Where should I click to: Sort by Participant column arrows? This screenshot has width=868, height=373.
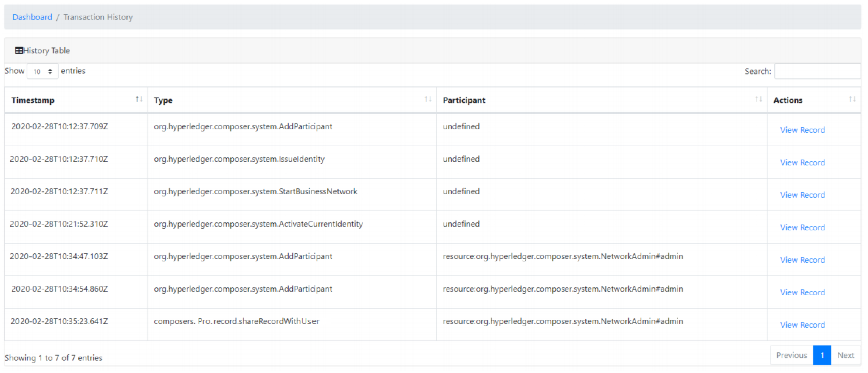[758, 99]
